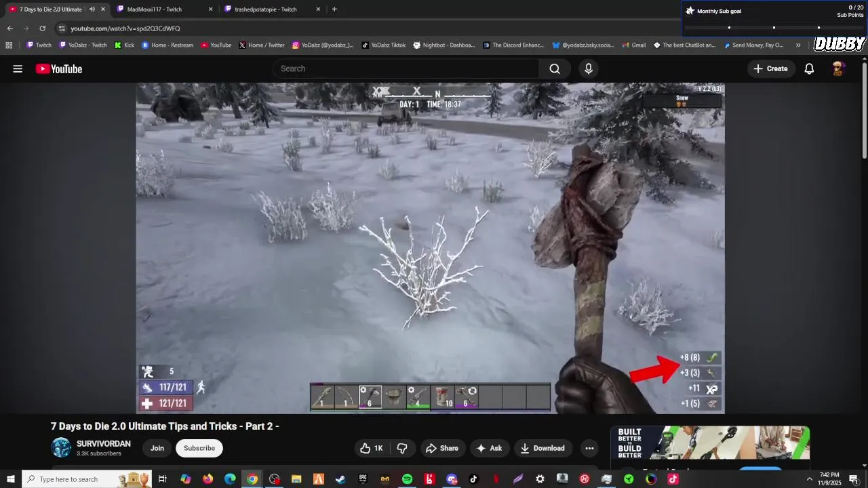The width and height of the screenshot is (868, 488).
Task: View site information beside the URL
Action: (x=62, y=28)
